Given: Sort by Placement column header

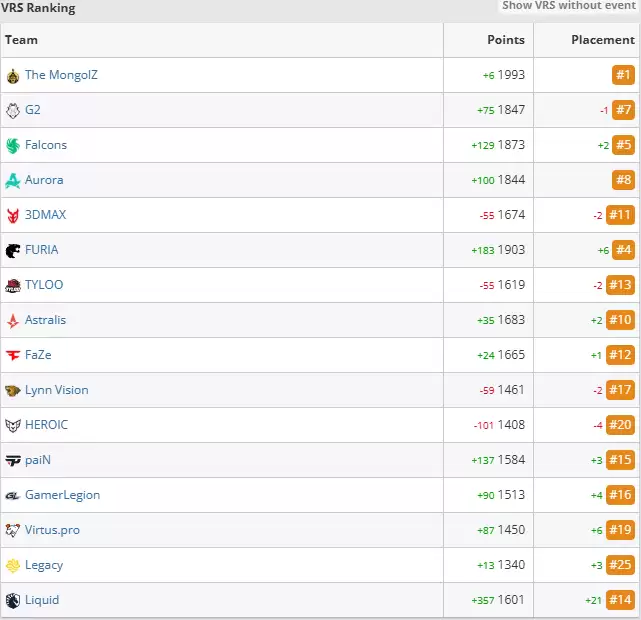Looking at the screenshot, I should [602, 41].
